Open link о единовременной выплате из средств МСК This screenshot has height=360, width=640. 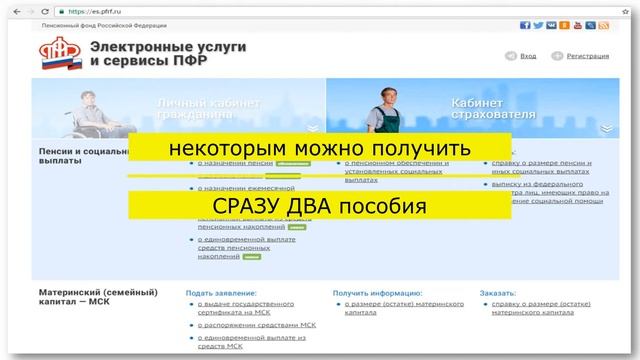251,342
